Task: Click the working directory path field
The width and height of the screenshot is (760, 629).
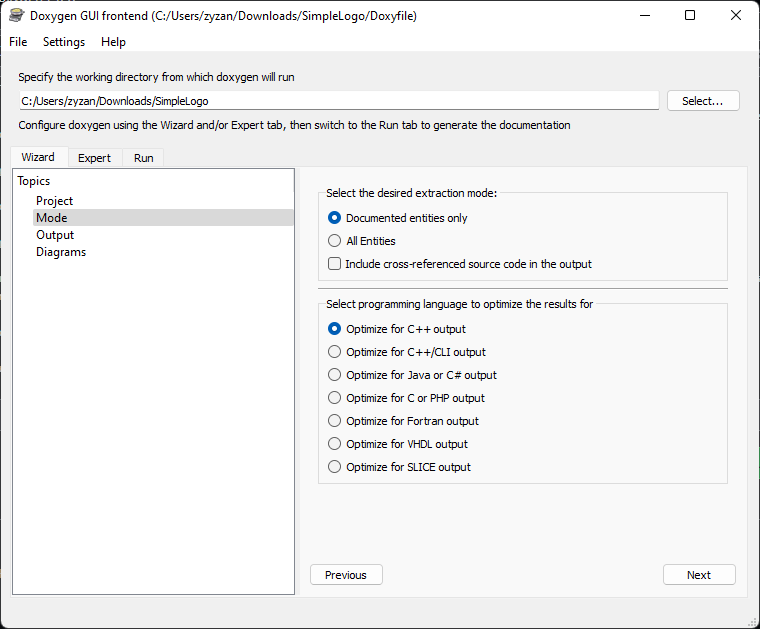Action: pos(339,101)
